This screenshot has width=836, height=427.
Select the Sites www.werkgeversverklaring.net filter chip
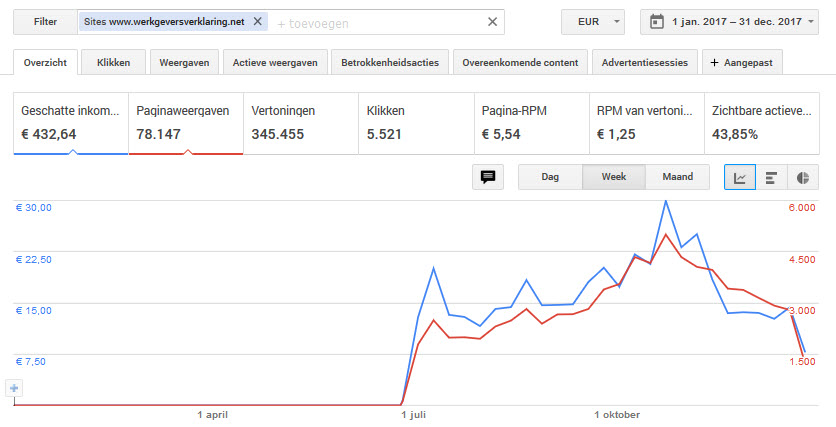point(173,22)
